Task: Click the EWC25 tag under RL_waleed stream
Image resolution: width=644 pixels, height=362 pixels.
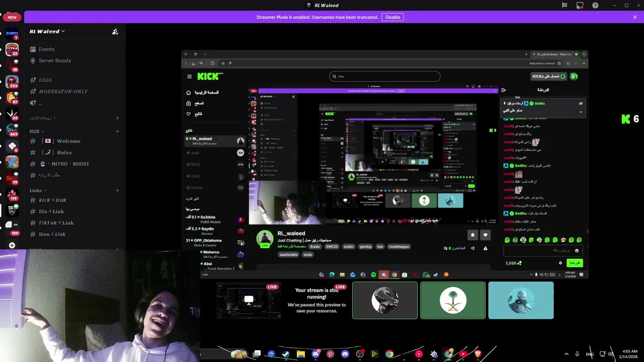Action: [x=332, y=247]
